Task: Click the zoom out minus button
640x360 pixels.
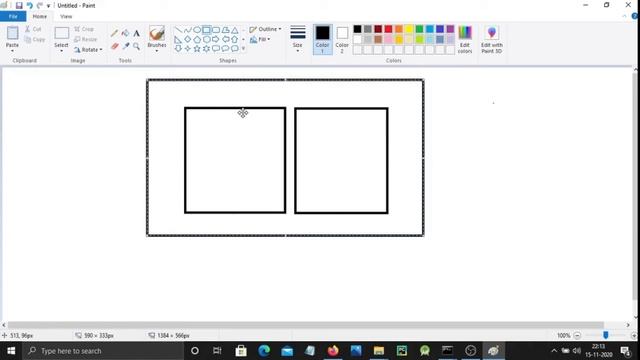Action: (577, 336)
